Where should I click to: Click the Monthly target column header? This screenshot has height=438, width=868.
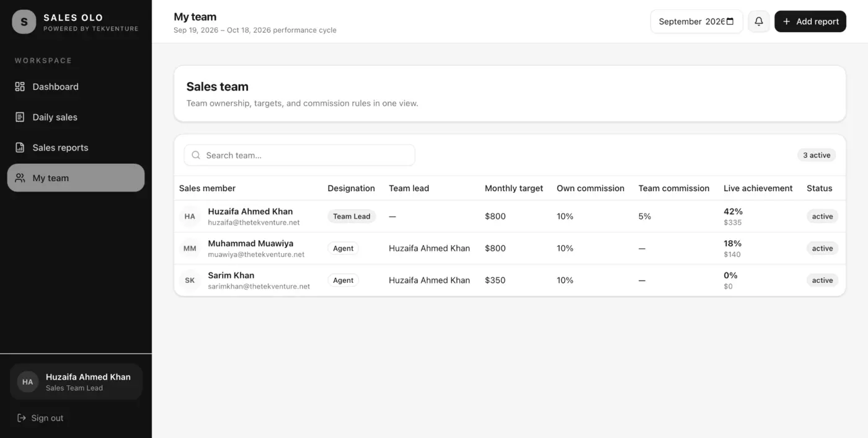pos(514,189)
